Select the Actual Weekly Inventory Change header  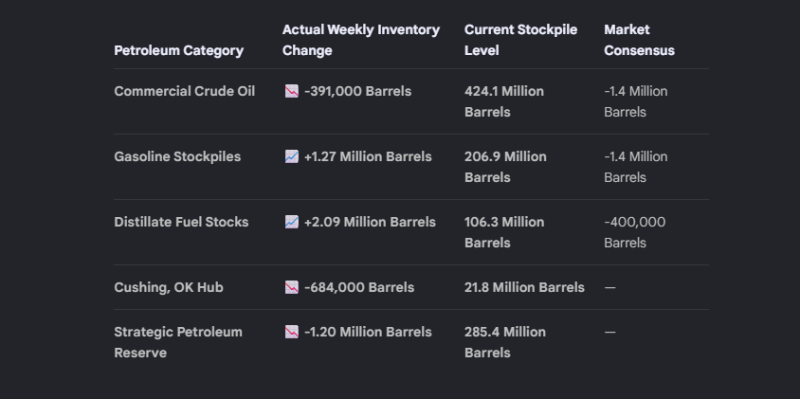coord(361,40)
